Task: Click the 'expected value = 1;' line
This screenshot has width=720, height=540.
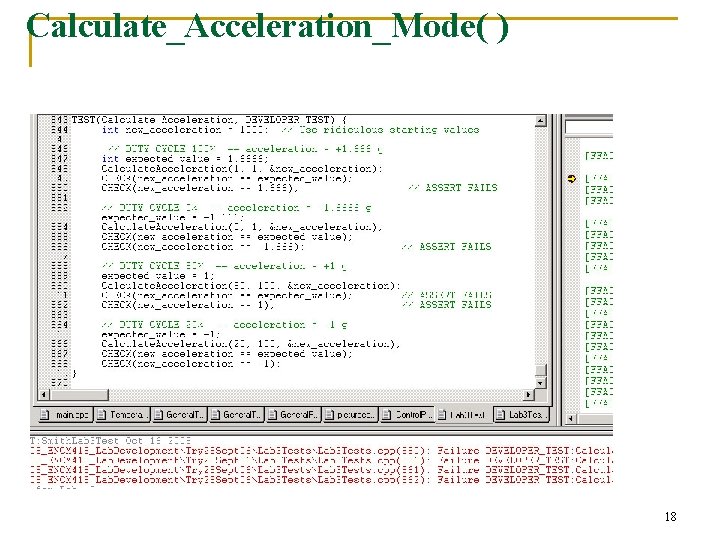Action: click(158, 276)
